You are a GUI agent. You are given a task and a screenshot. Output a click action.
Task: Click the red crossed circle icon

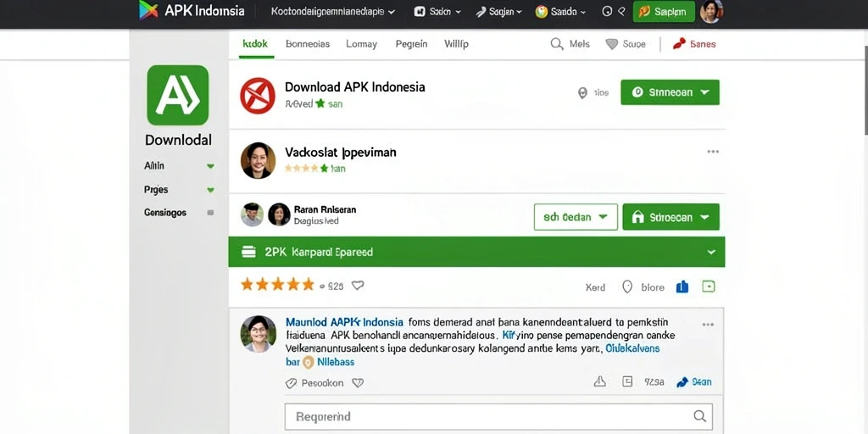click(258, 96)
